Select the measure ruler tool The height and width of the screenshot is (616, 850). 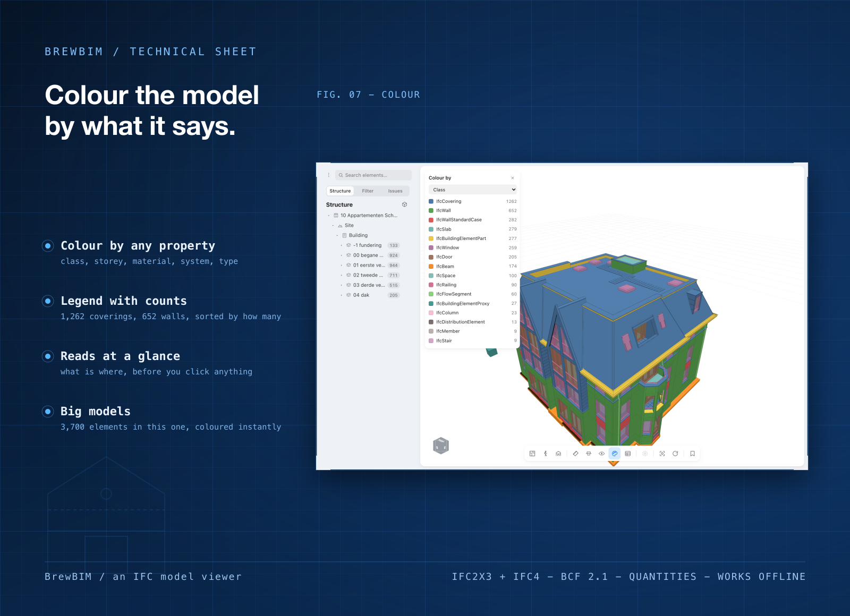pyautogui.click(x=575, y=454)
